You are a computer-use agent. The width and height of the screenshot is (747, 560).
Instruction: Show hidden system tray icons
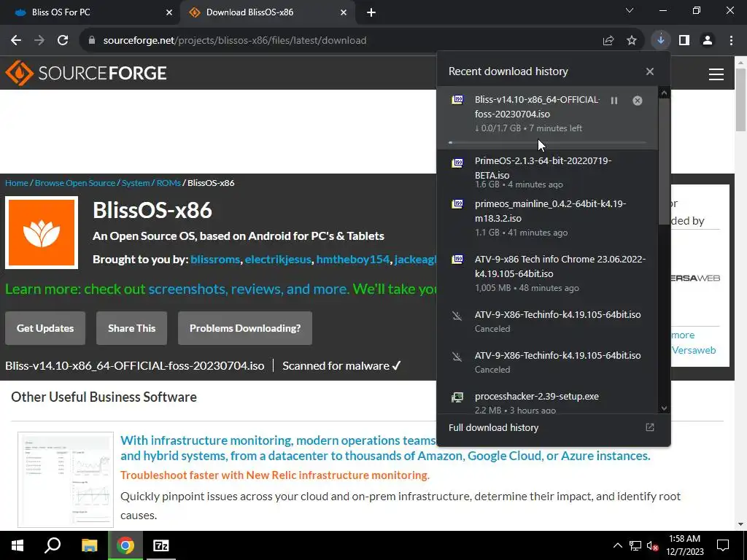617,545
